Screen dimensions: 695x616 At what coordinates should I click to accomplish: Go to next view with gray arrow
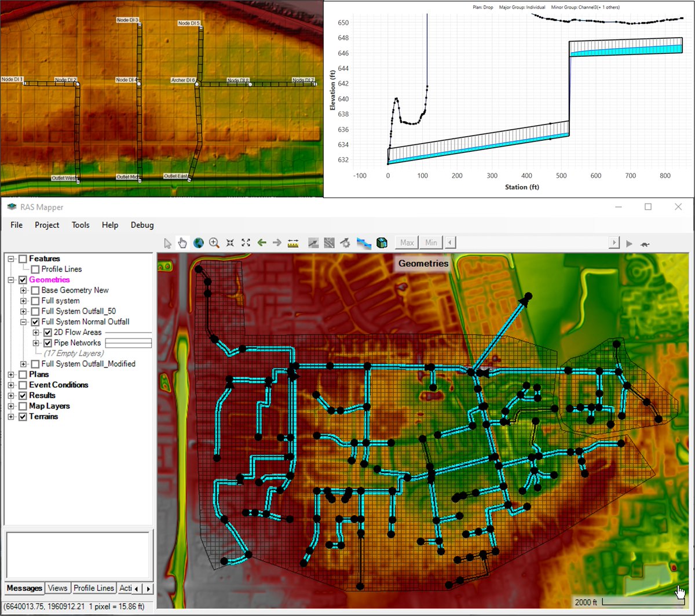click(277, 243)
